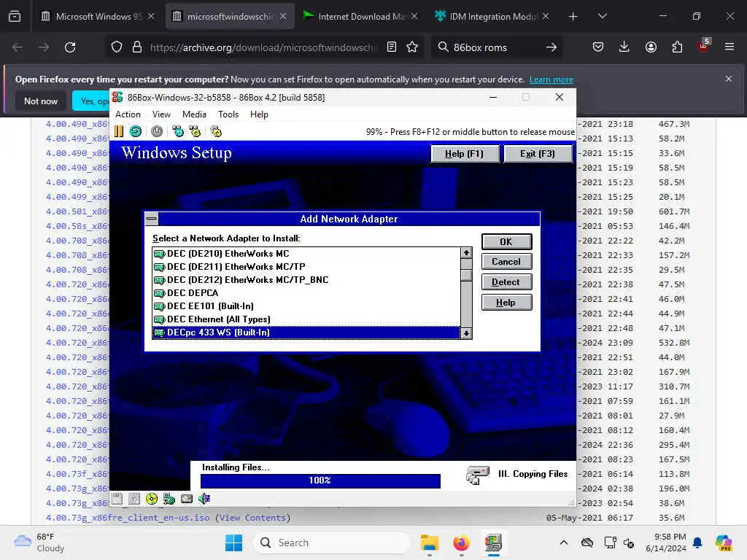
Task: Open Firefox View icon at tab bar start
Action: click(15, 16)
